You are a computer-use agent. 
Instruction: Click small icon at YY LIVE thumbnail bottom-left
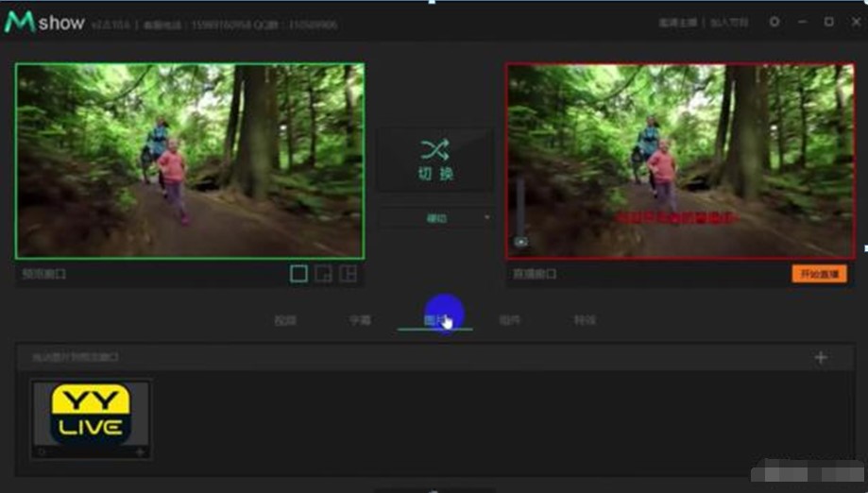42,452
